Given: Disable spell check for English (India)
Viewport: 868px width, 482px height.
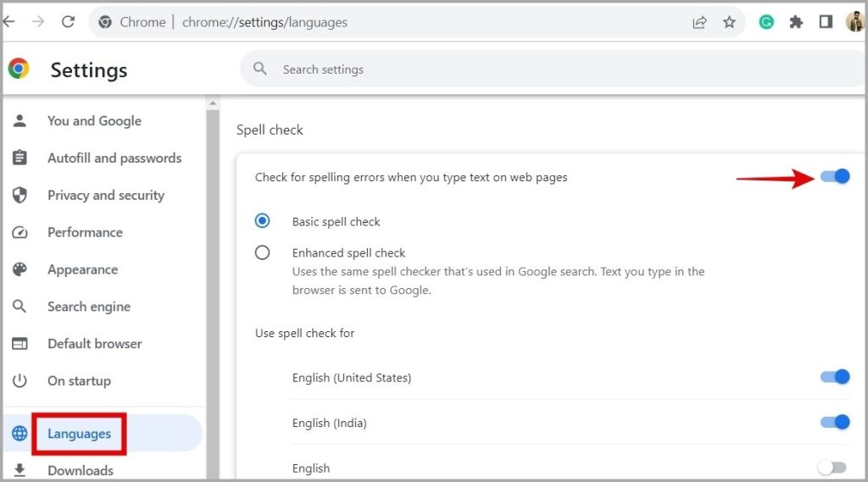Looking at the screenshot, I should (835, 422).
